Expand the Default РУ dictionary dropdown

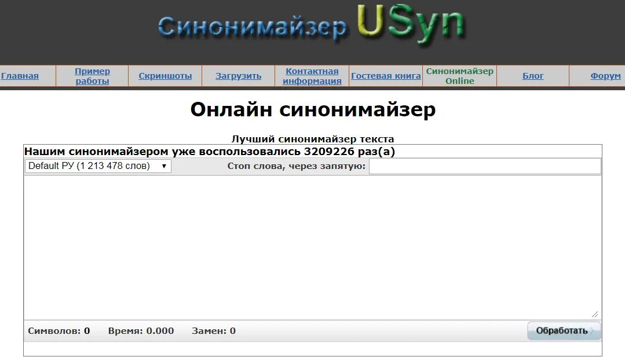[x=98, y=166]
